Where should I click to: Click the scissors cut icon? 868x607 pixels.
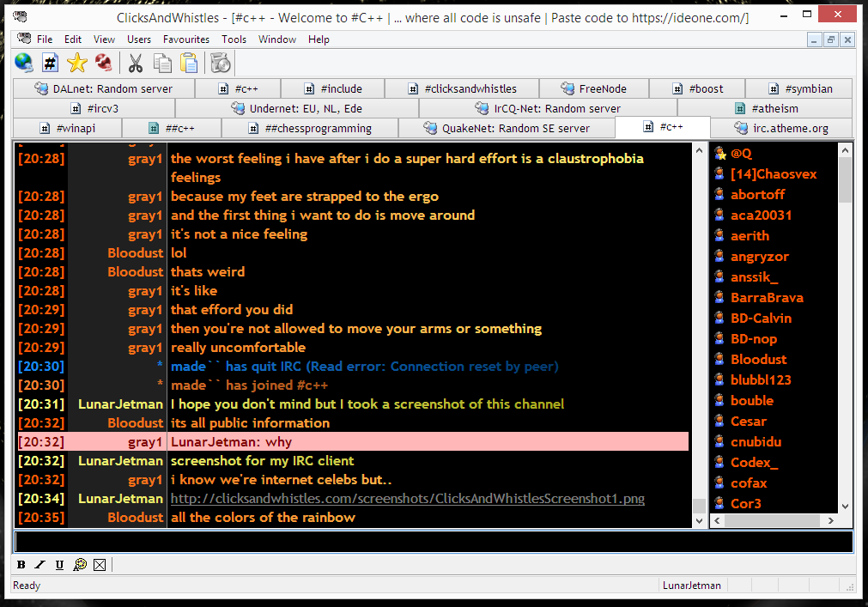click(136, 63)
